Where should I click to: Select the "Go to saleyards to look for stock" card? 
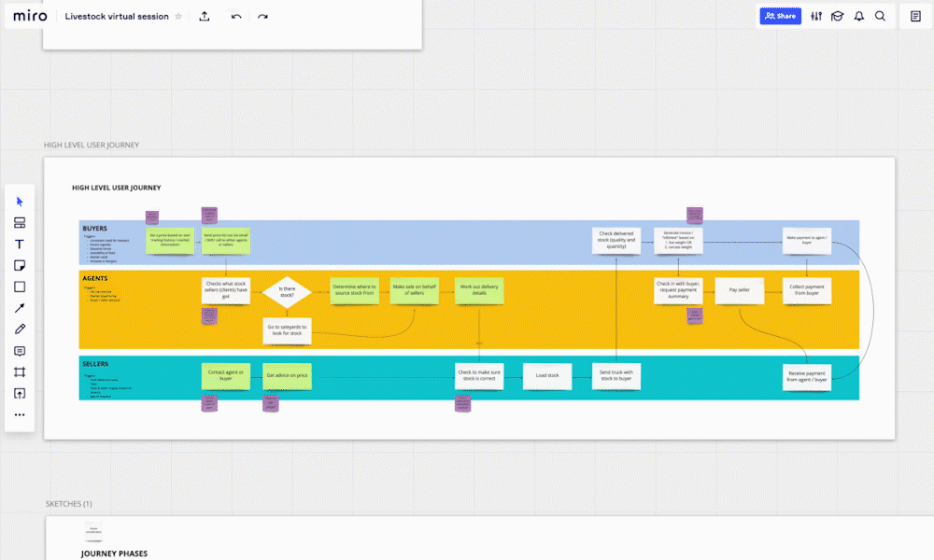point(287,330)
